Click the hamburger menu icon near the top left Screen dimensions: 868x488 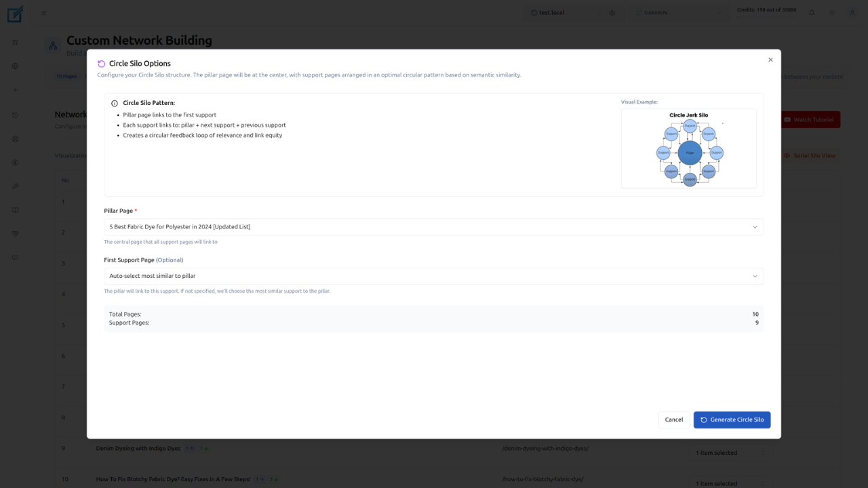(x=45, y=12)
